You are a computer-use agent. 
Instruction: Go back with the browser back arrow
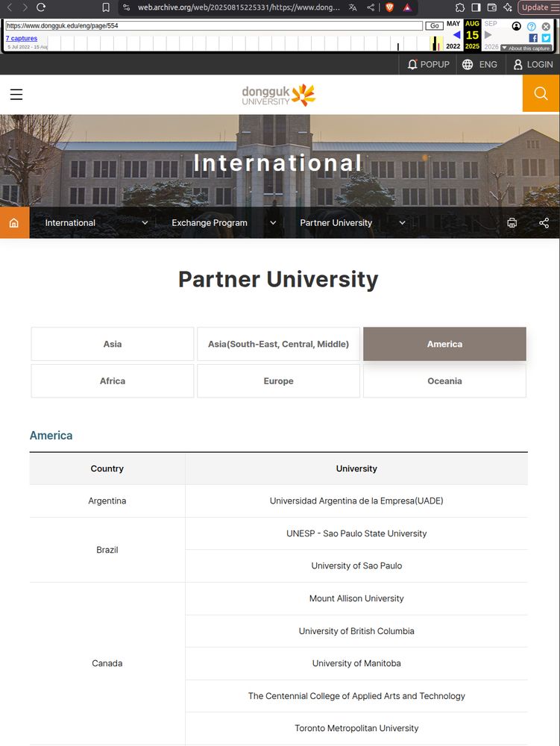click(x=9, y=7)
